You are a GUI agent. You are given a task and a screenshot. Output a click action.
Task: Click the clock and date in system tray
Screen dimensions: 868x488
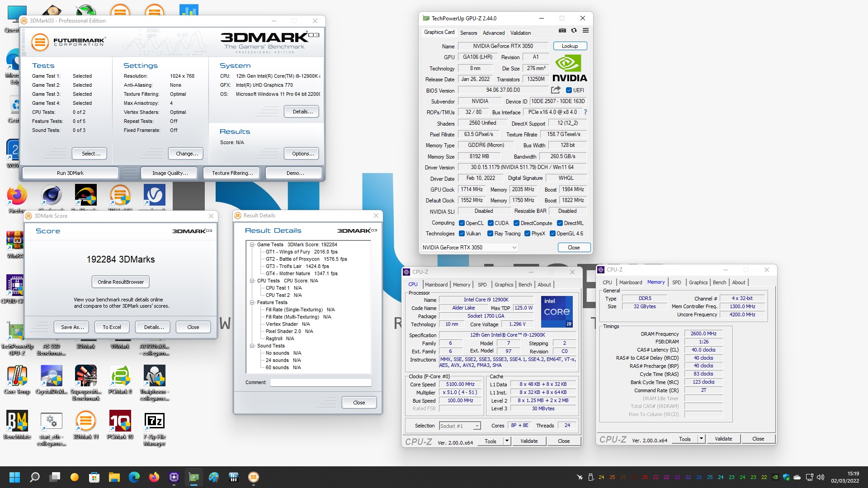click(845, 477)
